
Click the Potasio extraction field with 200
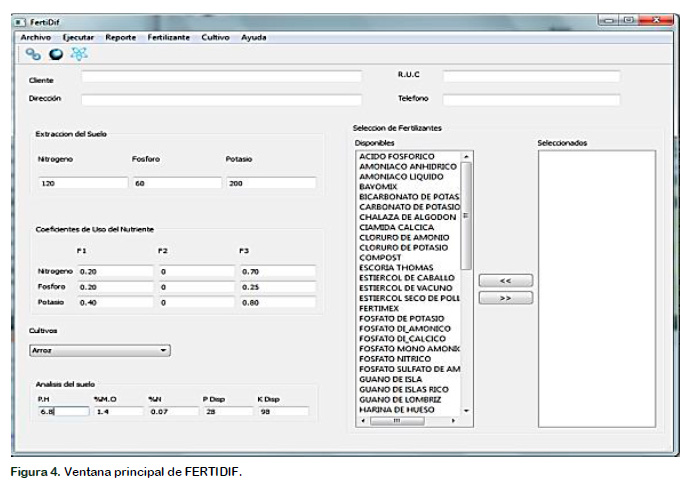click(271, 183)
